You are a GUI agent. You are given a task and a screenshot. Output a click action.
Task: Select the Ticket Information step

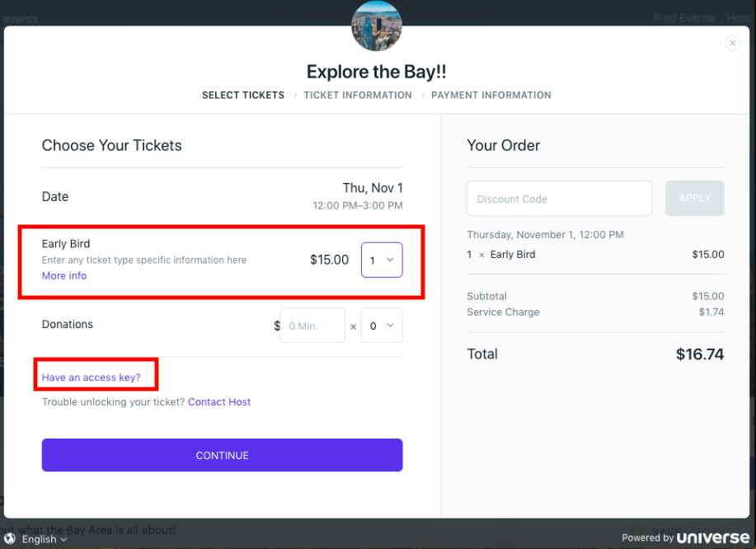358,95
